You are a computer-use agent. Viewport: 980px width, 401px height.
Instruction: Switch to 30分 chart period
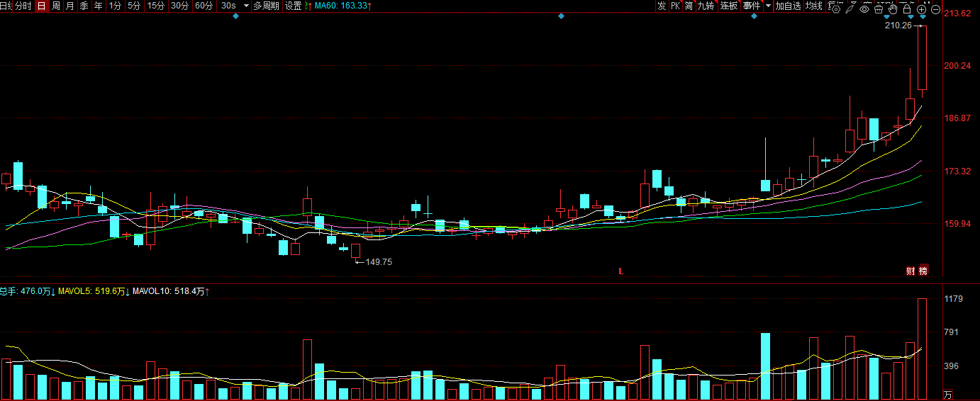180,6
